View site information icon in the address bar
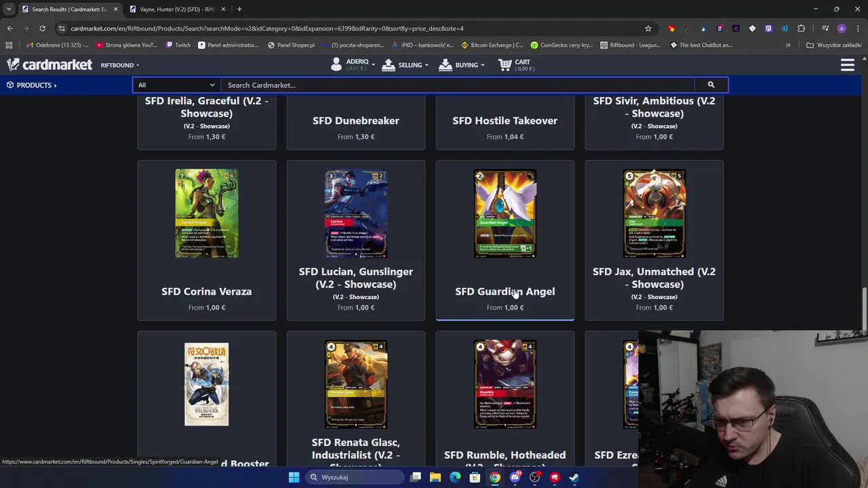The height and width of the screenshot is (488, 868). [x=62, y=28]
